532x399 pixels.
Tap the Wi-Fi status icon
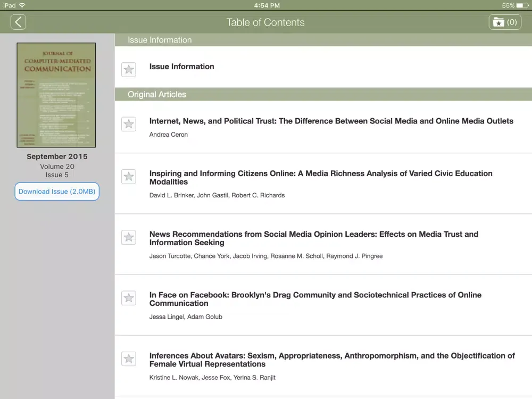click(x=22, y=5)
